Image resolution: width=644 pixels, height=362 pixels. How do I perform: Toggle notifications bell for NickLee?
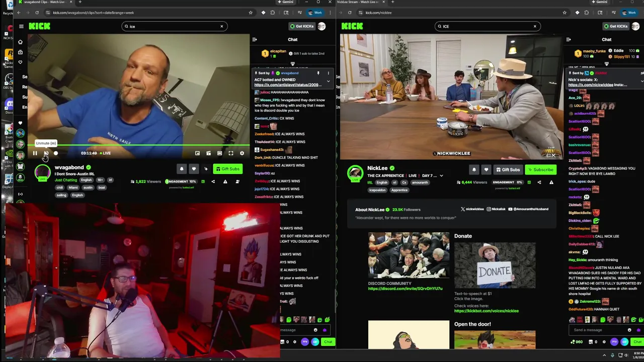(474, 170)
